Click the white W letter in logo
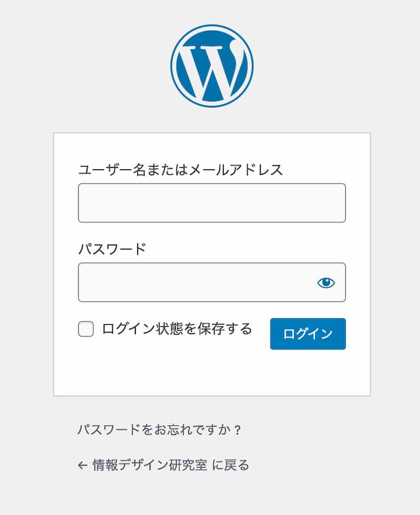This screenshot has width=420, height=515. pyautogui.click(x=211, y=68)
